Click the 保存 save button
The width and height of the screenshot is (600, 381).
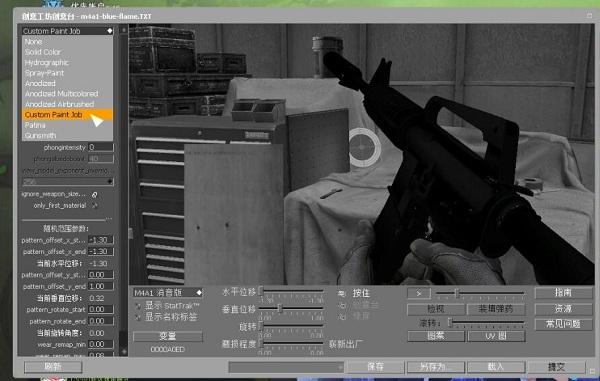[375, 367]
